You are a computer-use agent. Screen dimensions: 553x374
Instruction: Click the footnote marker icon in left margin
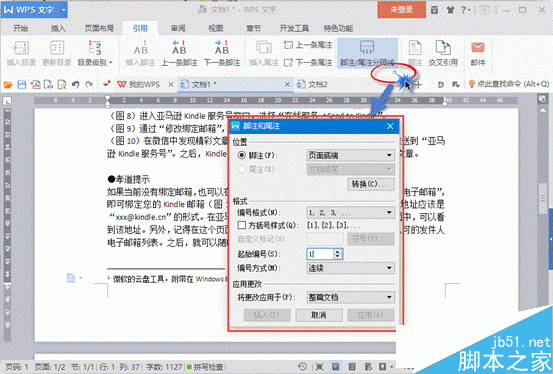[x=71, y=278]
